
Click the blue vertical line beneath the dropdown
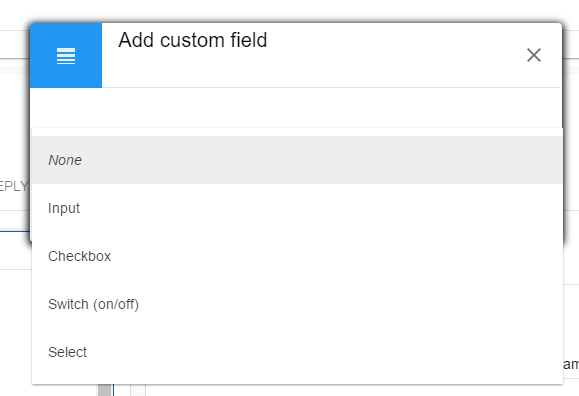pyautogui.click(x=113, y=390)
